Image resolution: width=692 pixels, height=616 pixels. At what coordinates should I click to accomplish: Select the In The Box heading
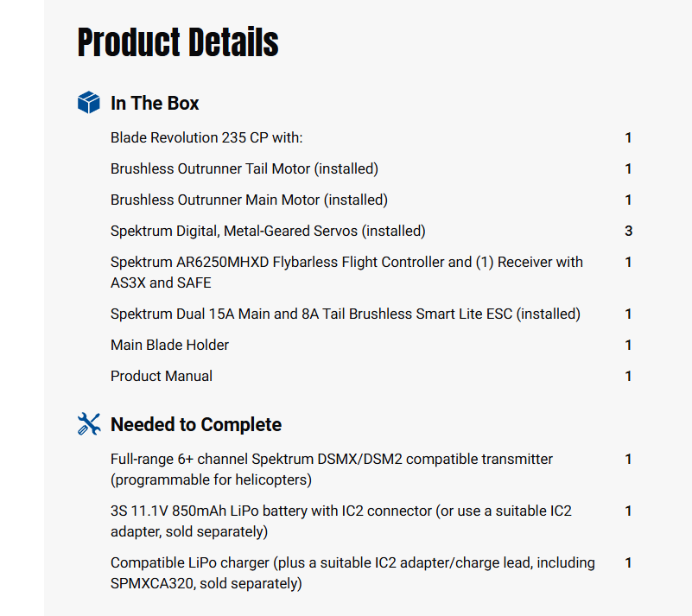point(155,104)
